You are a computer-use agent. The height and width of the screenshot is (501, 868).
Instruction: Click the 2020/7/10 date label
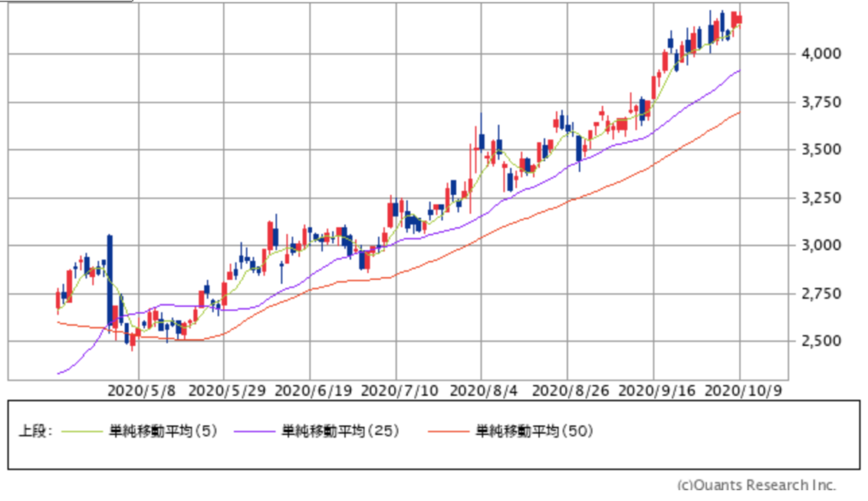click(399, 391)
